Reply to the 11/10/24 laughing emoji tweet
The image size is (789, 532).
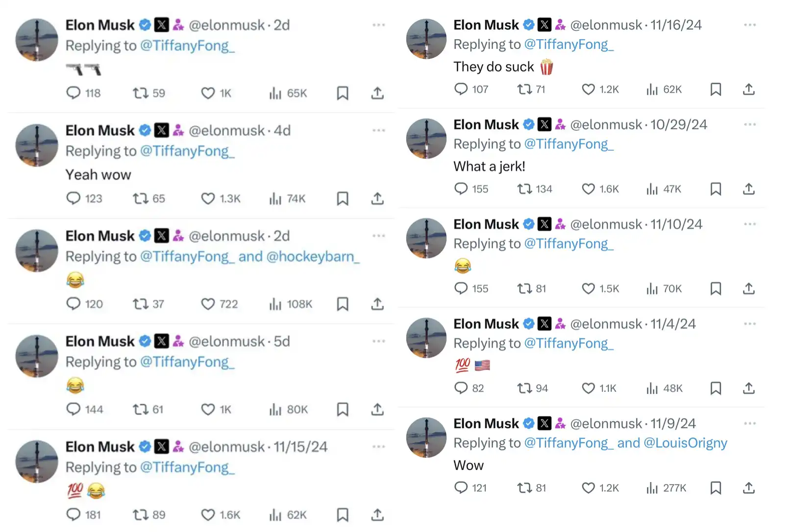(461, 289)
